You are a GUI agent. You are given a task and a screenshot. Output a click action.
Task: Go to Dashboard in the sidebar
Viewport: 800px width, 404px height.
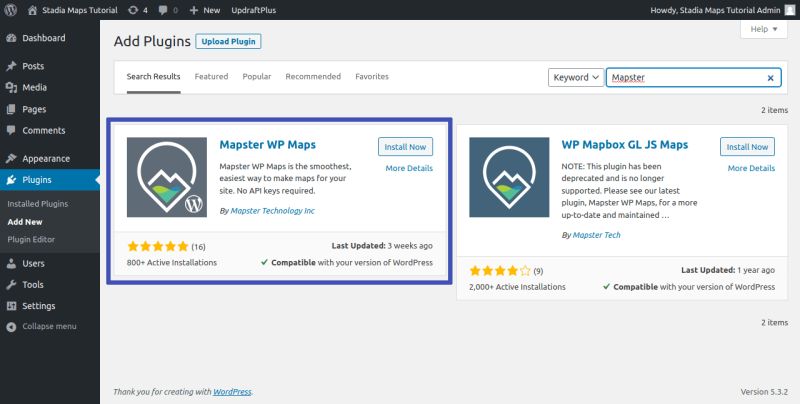point(49,38)
